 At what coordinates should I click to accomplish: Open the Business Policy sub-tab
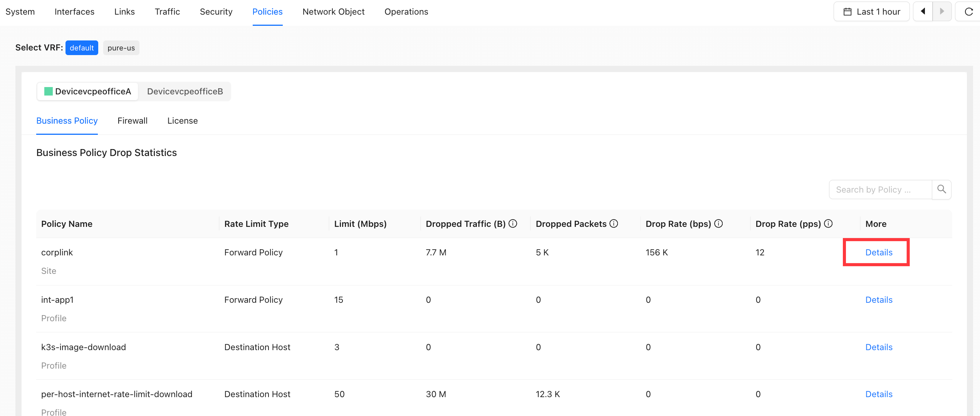point(67,121)
